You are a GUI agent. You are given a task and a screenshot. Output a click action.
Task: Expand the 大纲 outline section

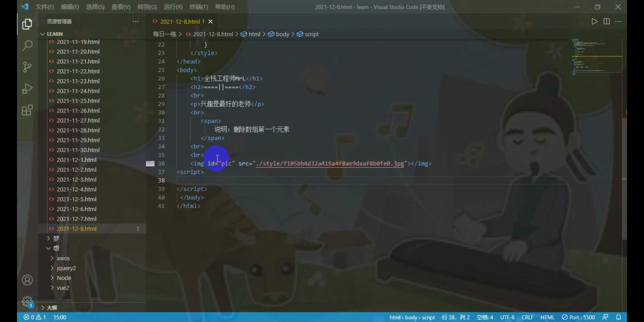coord(92,307)
